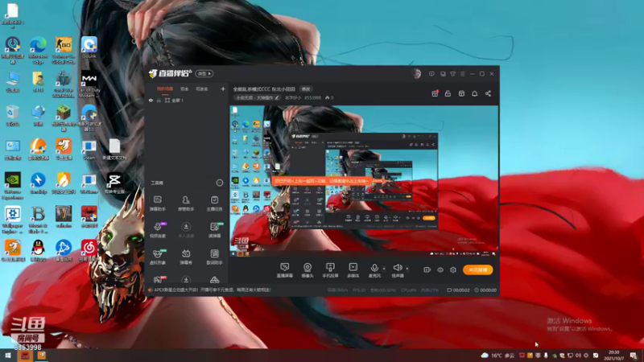
Task: Select the 全屏 1 source row
Action: click(x=187, y=100)
